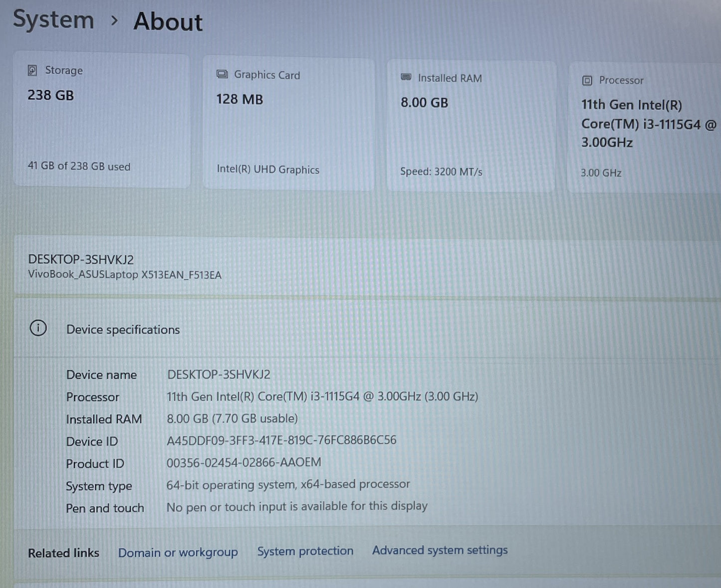Click the 41 GB of 238 GB usage indicator
Image resolution: width=721 pixels, height=588 pixels.
click(79, 166)
